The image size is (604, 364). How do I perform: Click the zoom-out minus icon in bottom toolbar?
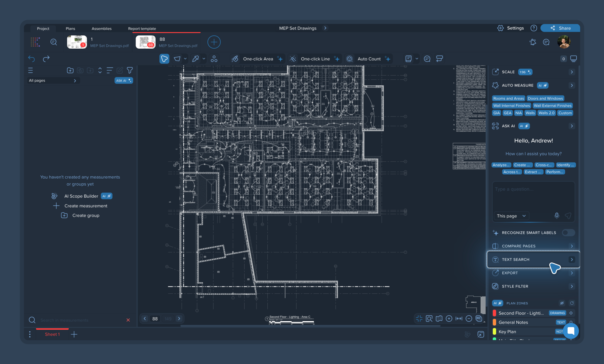(x=468, y=318)
